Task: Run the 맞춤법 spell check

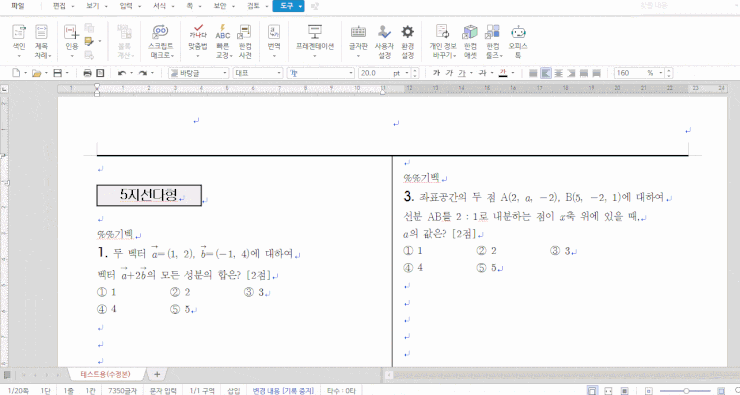Action: [x=198, y=42]
